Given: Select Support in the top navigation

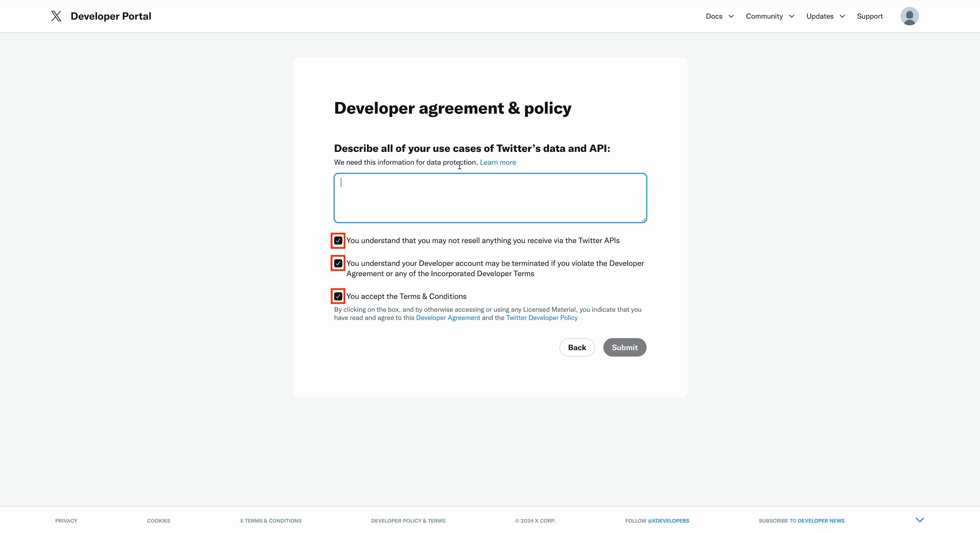Looking at the screenshot, I should coord(870,16).
